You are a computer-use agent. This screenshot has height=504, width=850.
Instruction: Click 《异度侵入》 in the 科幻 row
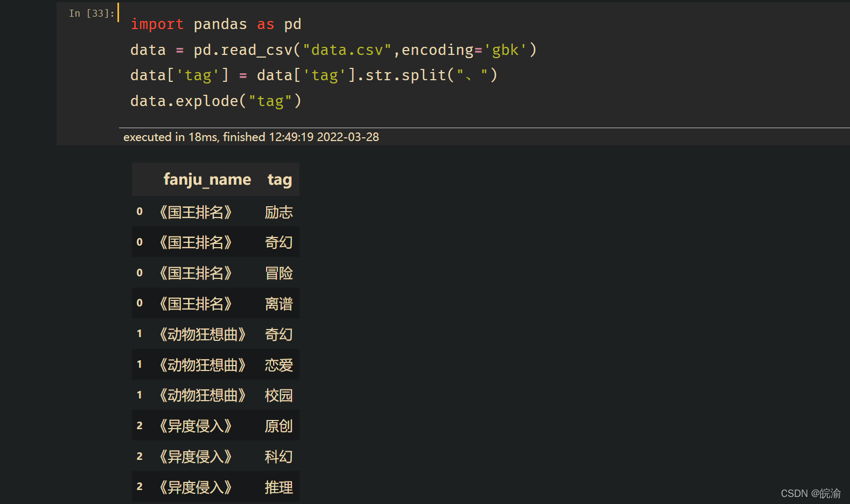196,457
